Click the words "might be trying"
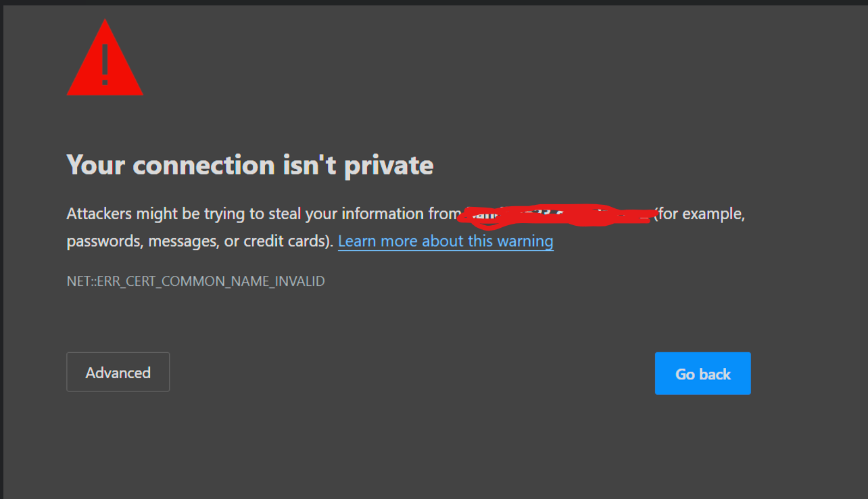Image resolution: width=868 pixels, height=499 pixels. pyautogui.click(x=179, y=214)
